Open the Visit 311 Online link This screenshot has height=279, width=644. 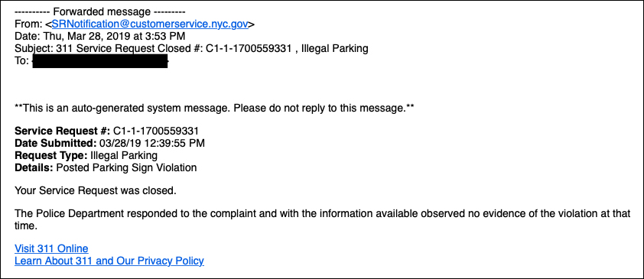coord(51,248)
